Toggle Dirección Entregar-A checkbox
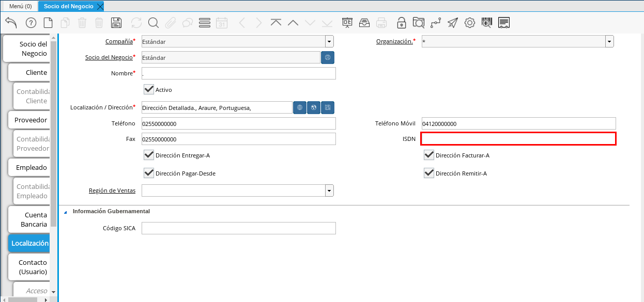644x302 pixels. click(149, 155)
